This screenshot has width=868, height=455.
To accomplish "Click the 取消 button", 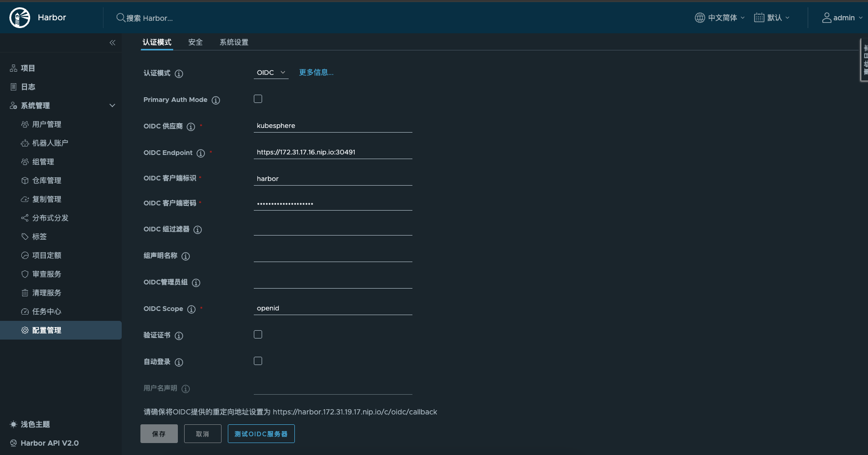I will click(x=203, y=434).
